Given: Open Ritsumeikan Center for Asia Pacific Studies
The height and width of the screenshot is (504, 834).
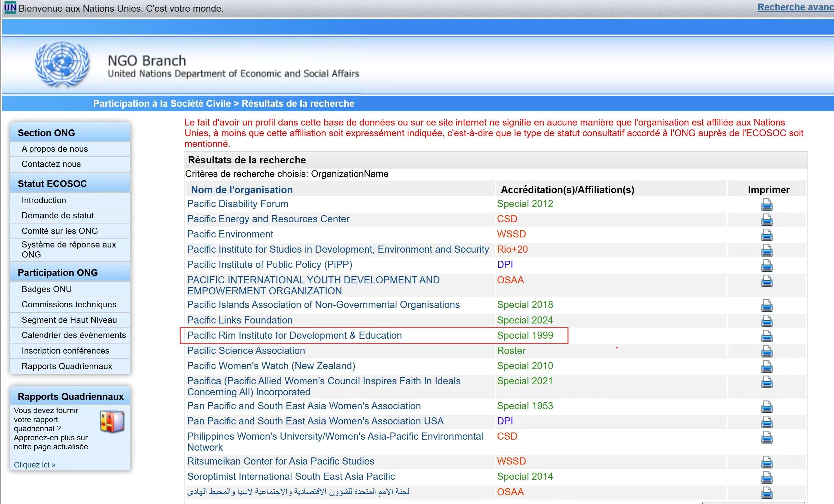Looking at the screenshot, I should (281, 461).
